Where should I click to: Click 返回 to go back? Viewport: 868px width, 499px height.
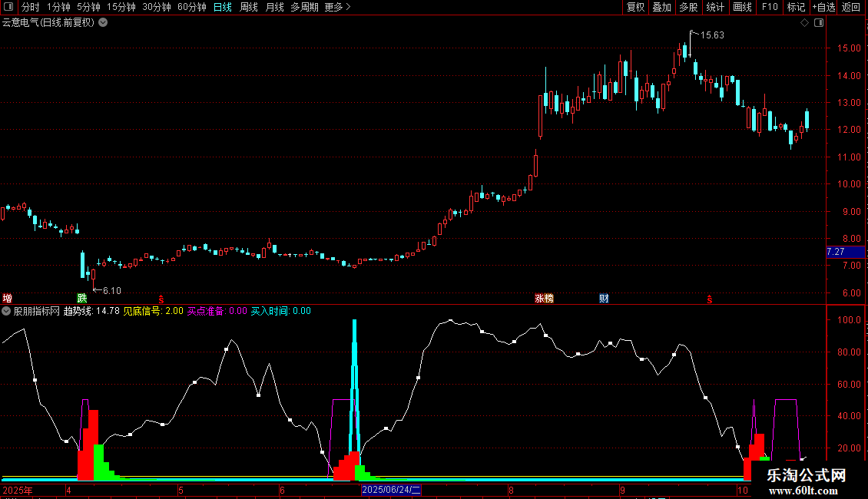[x=851, y=7]
